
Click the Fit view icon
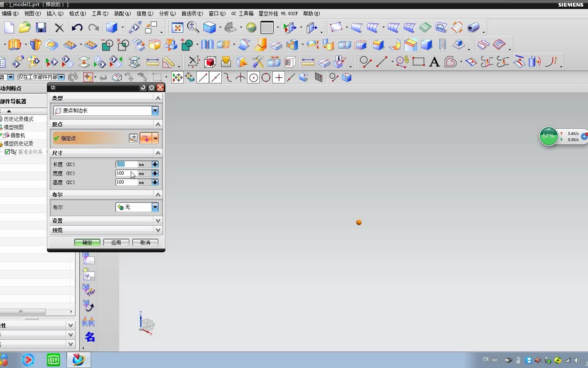click(177, 27)
